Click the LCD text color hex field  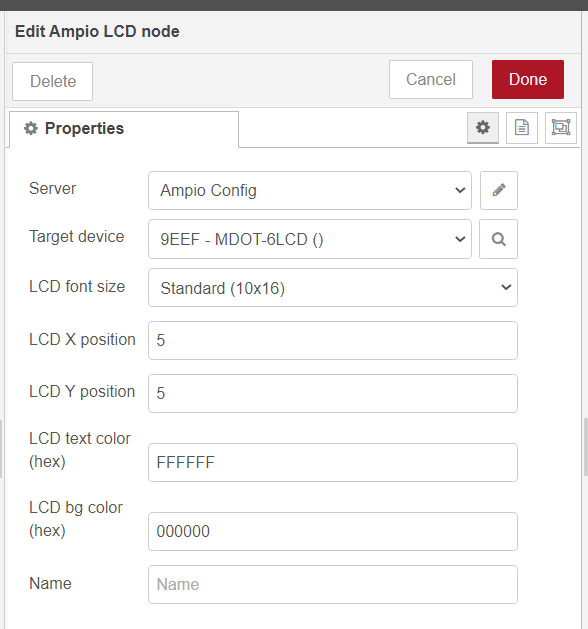click(333, 462)
